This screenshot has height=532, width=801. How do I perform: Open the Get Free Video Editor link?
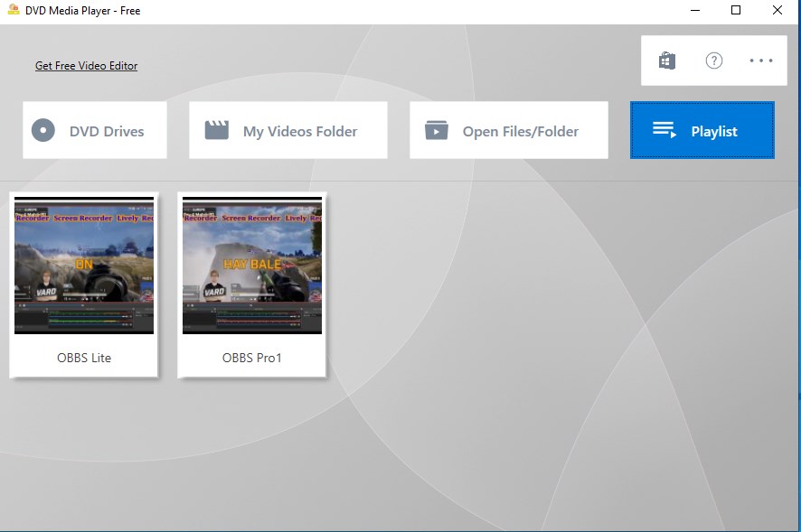[x=86, y=65]
